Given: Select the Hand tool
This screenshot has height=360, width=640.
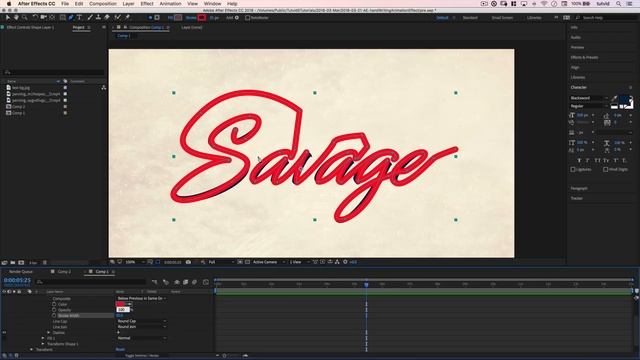Looking at the screenshot, I should pyautogui.click(x=16, y=18).
